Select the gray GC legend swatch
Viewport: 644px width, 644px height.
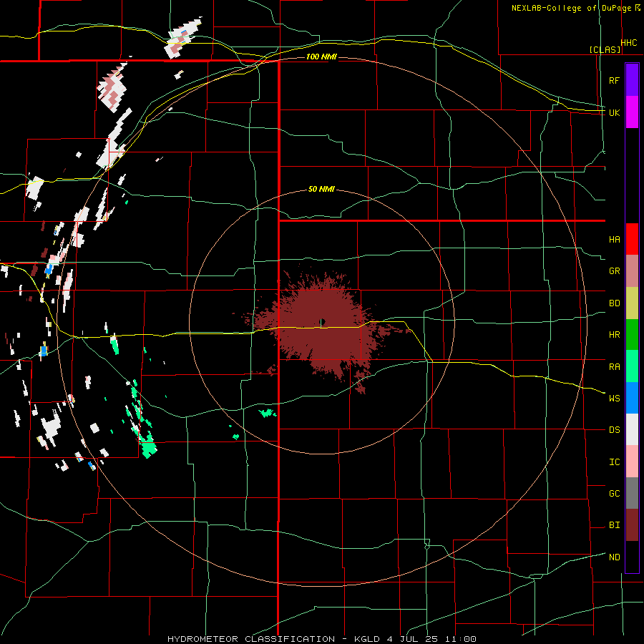pyautogui.click(x=632, y=493)
